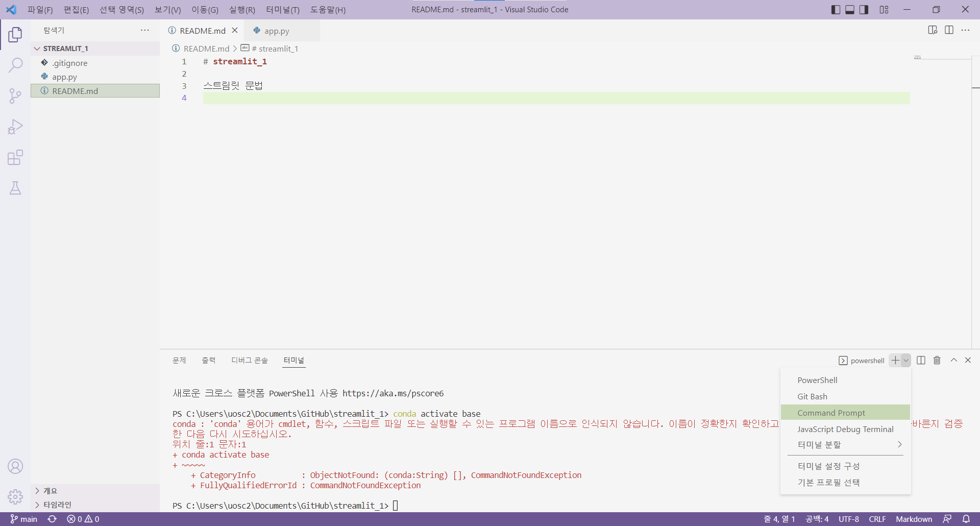This screenshot has height=526, width=980.
Task: Toggle terminal launch profile dropdown arrow
Action: (x=906, y=361)
